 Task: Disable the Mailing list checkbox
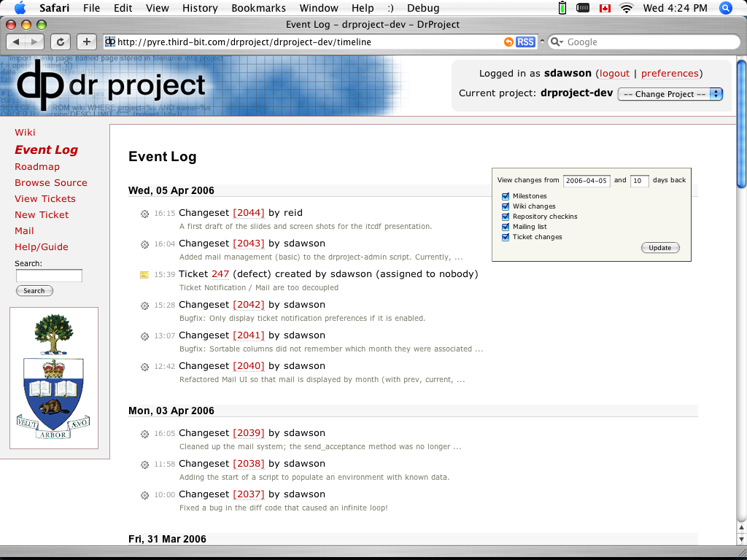click(x=506, y=227)
